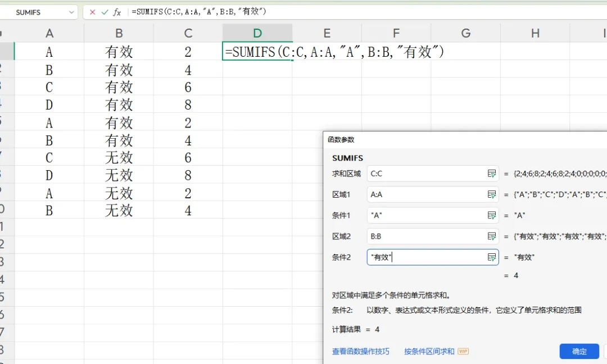Click cell B8 containing 无效 beside D
The width and height of the screenshot is (607, 364).
pos(119,175)
